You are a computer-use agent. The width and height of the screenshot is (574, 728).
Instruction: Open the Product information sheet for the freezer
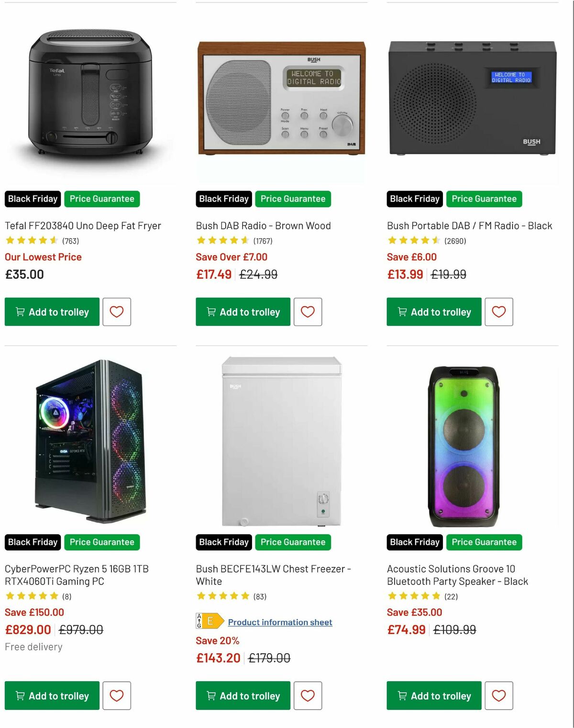click(280, 622)
